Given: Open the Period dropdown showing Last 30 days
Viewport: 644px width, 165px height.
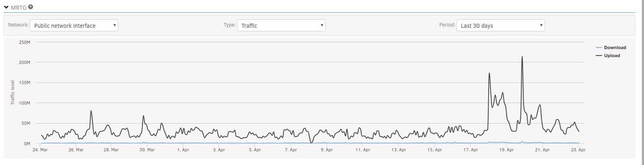Looking at the screenshot, I should pos(501,25).
